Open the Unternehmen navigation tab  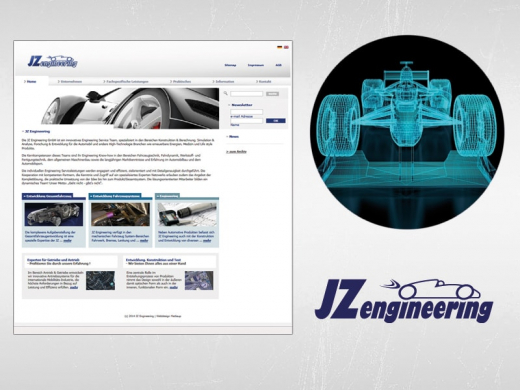coord(70,81)
